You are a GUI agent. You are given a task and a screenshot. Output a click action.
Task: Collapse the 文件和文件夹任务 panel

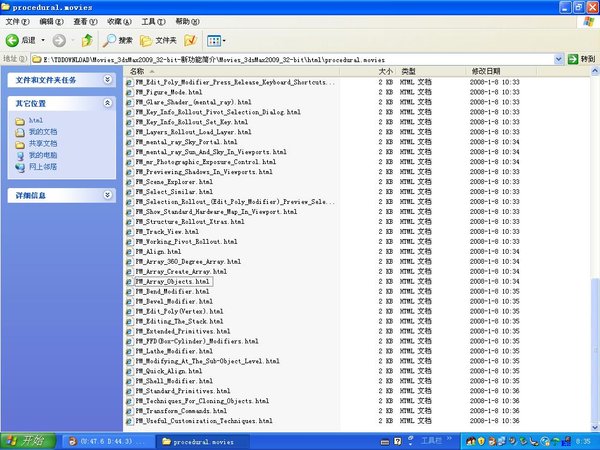tap(107, 79)
